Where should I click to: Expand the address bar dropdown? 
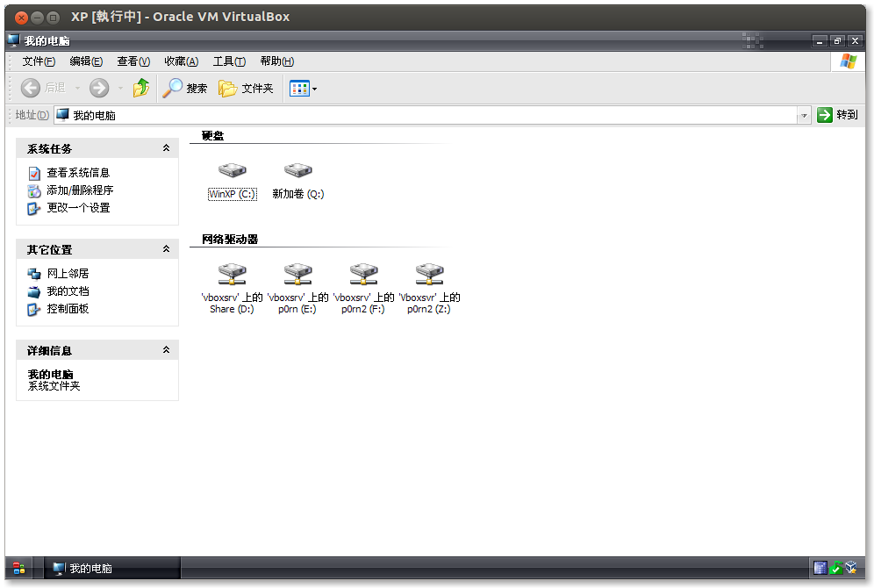tap(804, 115)
